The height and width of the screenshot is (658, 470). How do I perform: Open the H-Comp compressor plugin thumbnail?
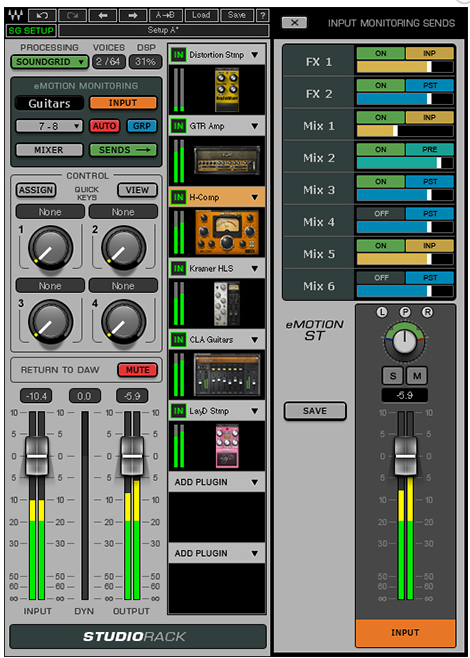(x=227, y=232)
